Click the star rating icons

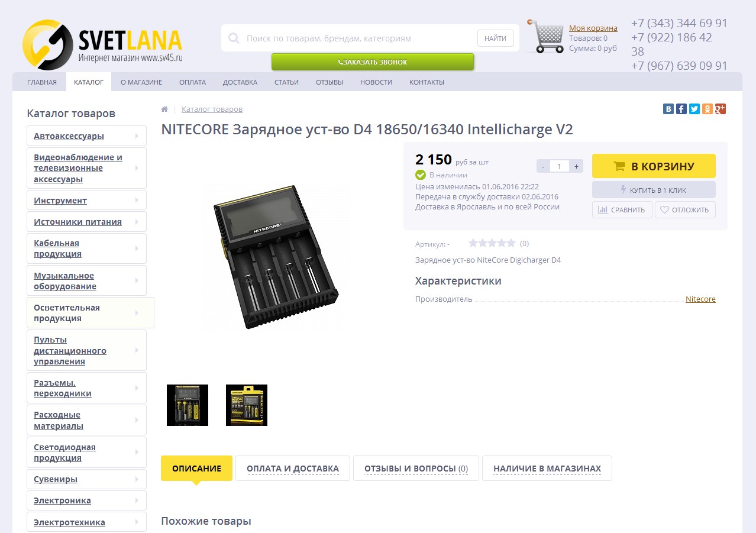click(x=492, y=243)
